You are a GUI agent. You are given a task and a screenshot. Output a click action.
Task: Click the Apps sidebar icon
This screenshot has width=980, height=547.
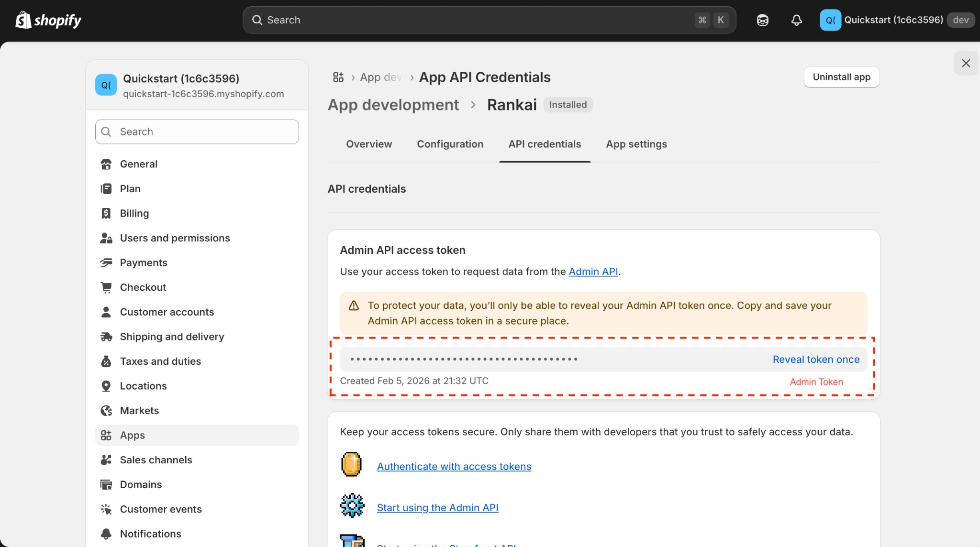(x=106, y=435)
